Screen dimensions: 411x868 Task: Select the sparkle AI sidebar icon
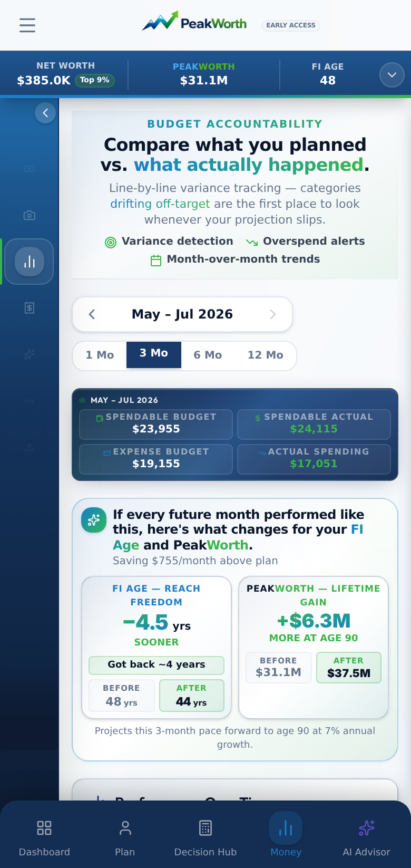click(30, 354)
